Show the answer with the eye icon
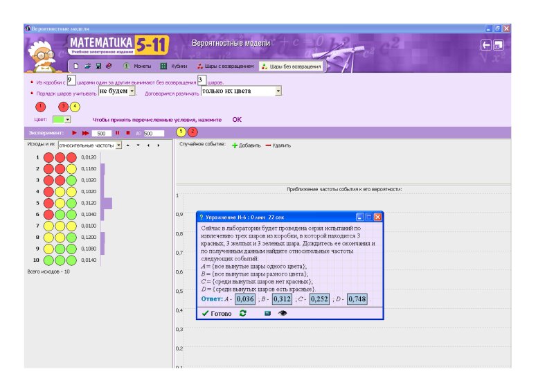554x392 pixels. click(x=283, y=313)
